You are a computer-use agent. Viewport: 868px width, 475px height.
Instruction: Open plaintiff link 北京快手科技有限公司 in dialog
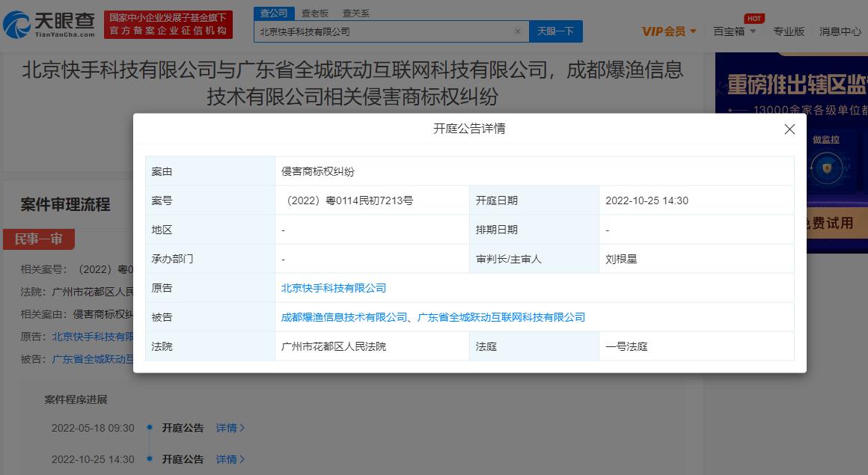pos(333,288)
